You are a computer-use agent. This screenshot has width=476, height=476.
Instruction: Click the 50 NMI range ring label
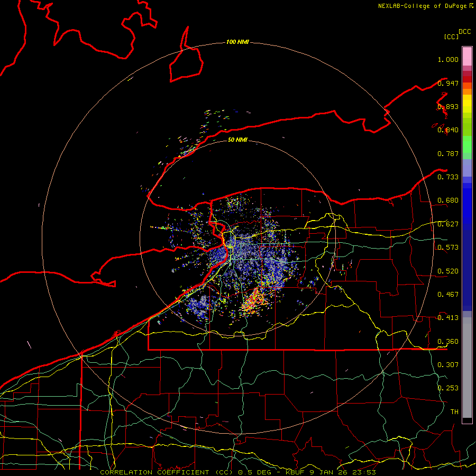(237, 140)
